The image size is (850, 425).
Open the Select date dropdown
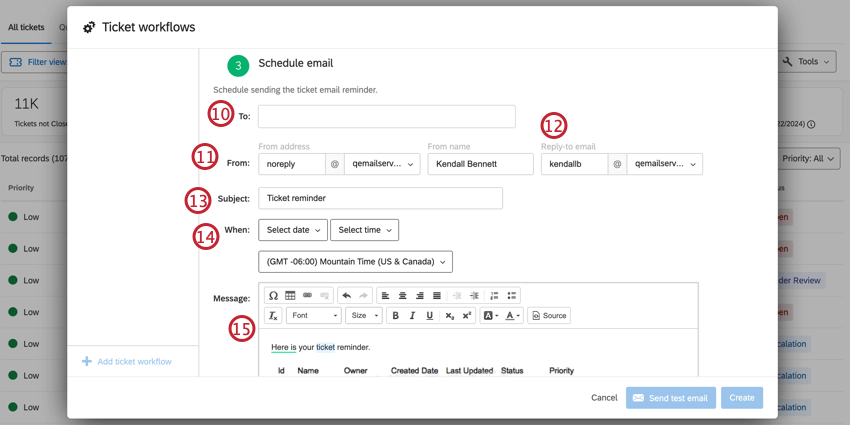click(293, 230)
